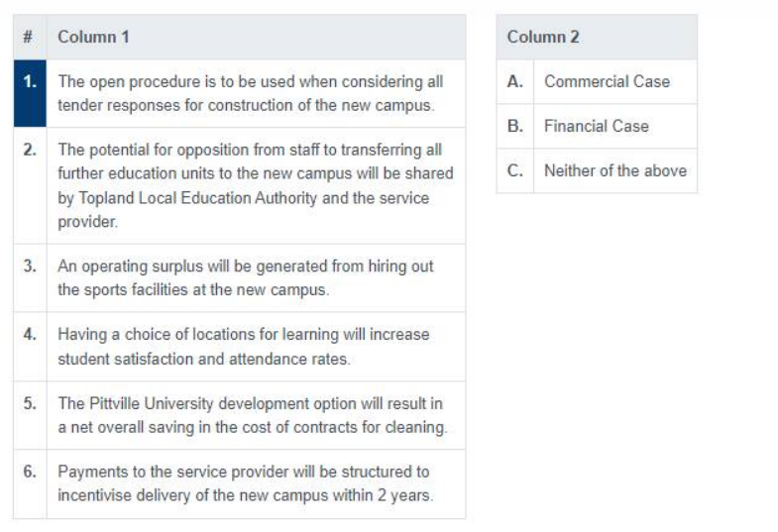Viewport: 778px width, 532px height.
Task: Select row number 5 cell
Action: click(30, 415)
